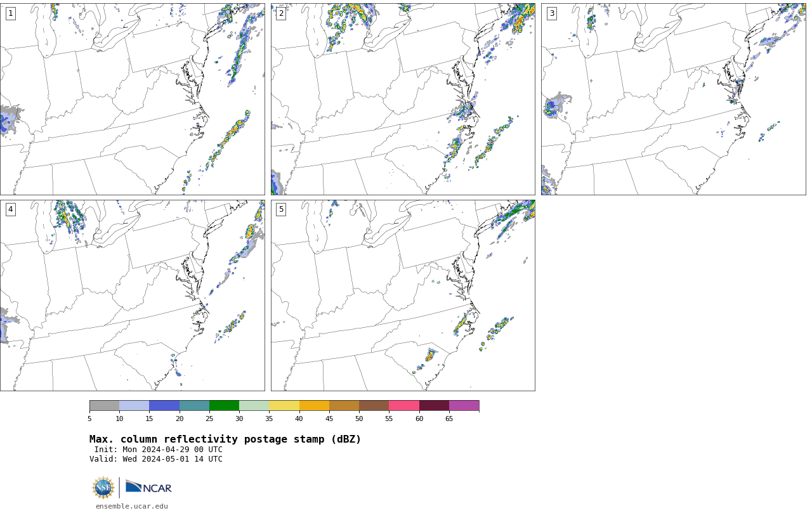Click the colorbar tick label 45
812x513 pixels.
pos(329,419)
